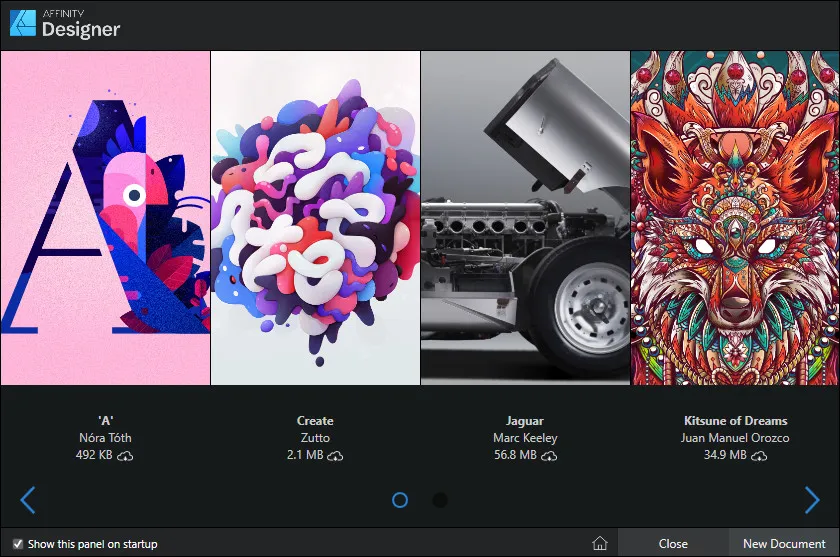Open the Kitsune of Dreams fox thumbnail
Viewport: 840px width, 557px height.
[735, 218]
